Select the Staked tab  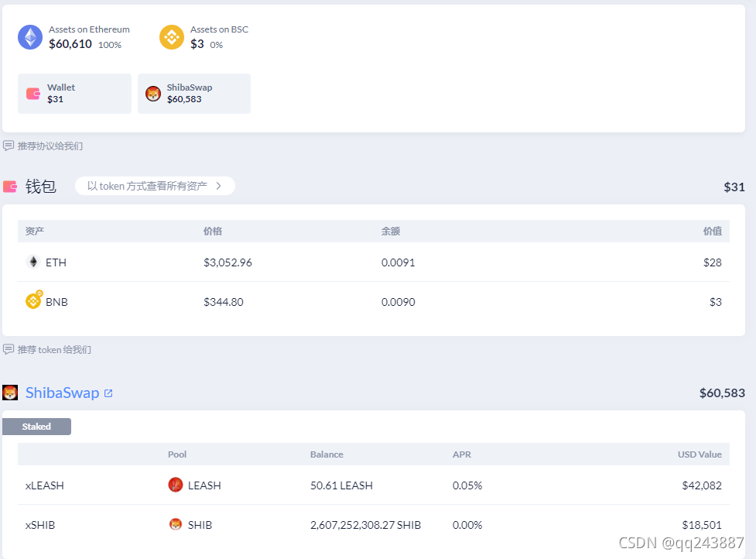point(36,427)
